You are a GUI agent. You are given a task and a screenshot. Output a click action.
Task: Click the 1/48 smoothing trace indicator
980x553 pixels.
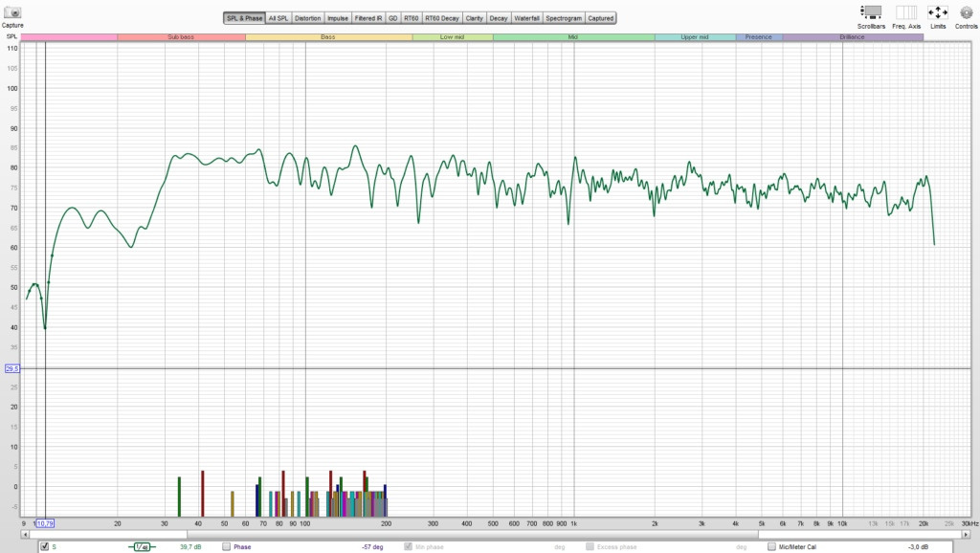click(x=141, y=547)
